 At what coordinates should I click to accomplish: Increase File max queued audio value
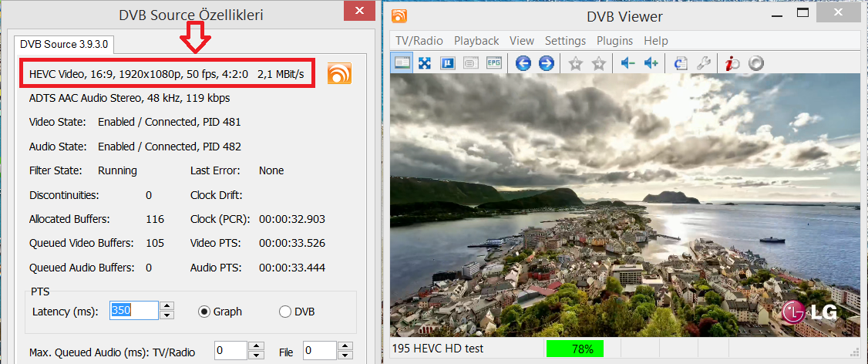pyautogui.click(x=345, y=346)
